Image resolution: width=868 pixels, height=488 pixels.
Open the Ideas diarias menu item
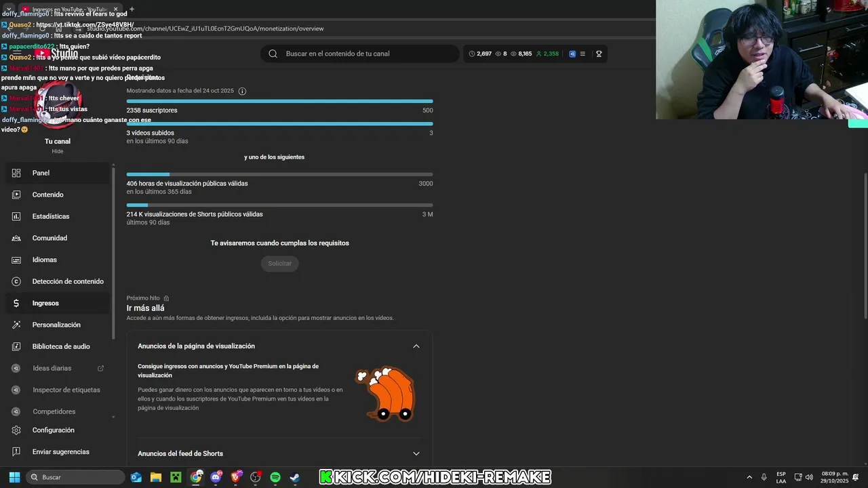52,368
